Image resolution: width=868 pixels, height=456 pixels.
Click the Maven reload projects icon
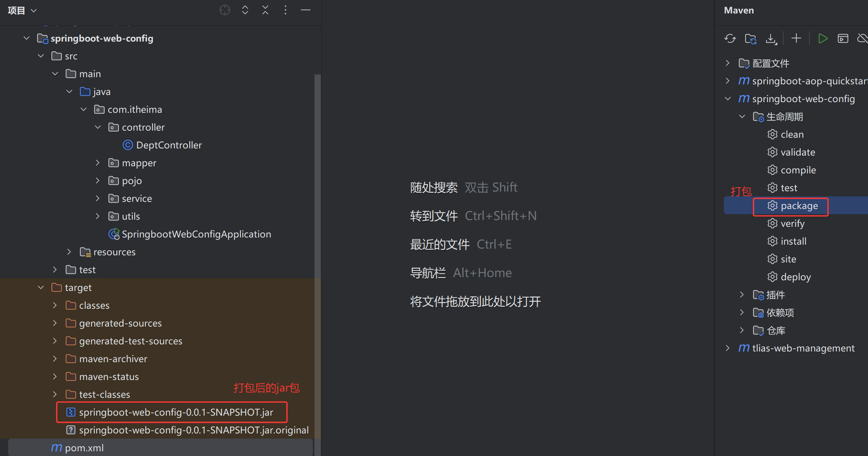(x=730, y=38)
